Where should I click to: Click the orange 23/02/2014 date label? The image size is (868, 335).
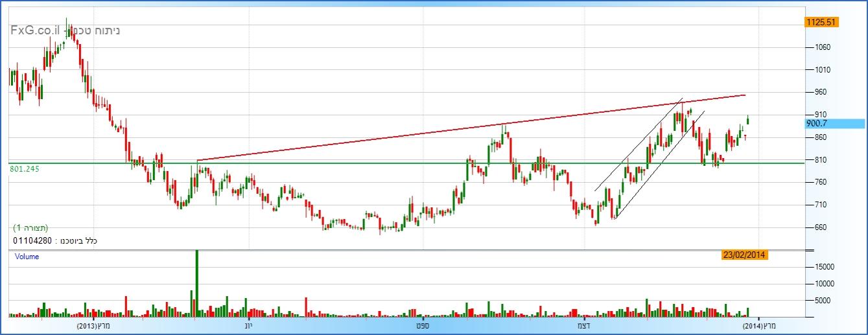pos(745,255)
